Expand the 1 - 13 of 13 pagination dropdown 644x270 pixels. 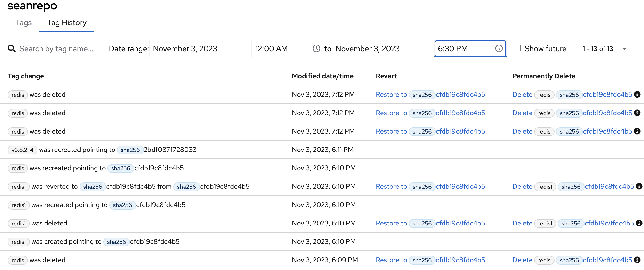click(x=624, y=49)
